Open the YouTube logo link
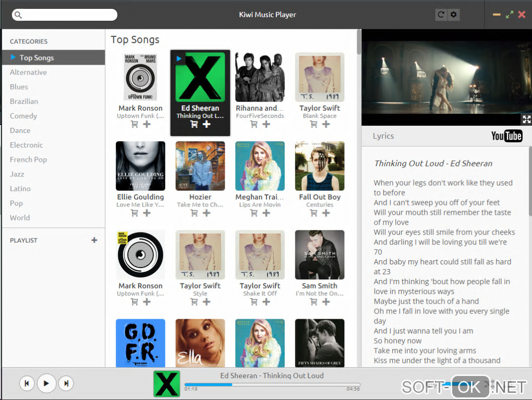 pyautogui.click(x=506, y=136)
